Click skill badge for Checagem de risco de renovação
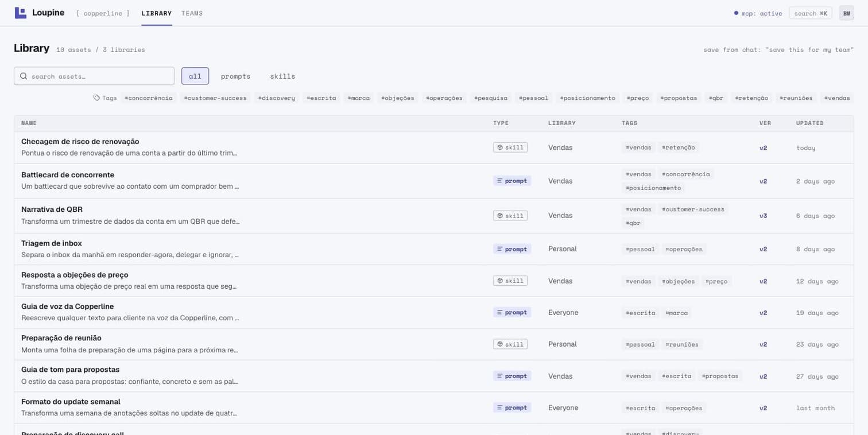This screenshot has height=435, width=868. 510,147
